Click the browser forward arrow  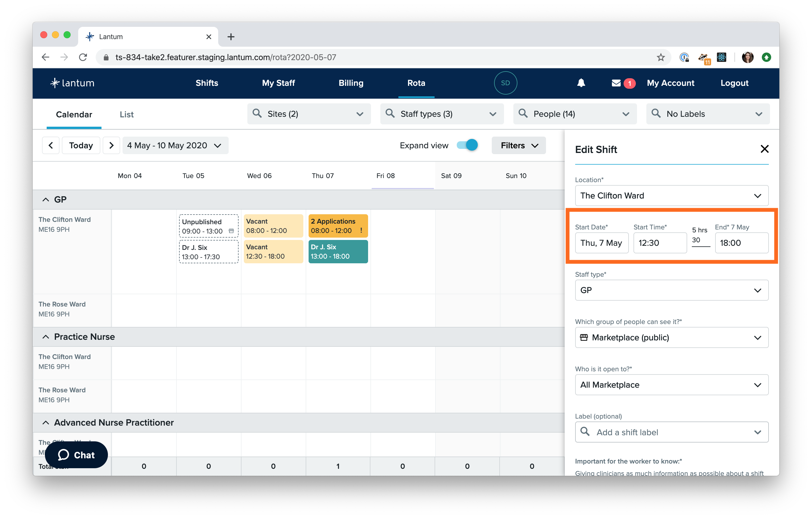point(64,57)
